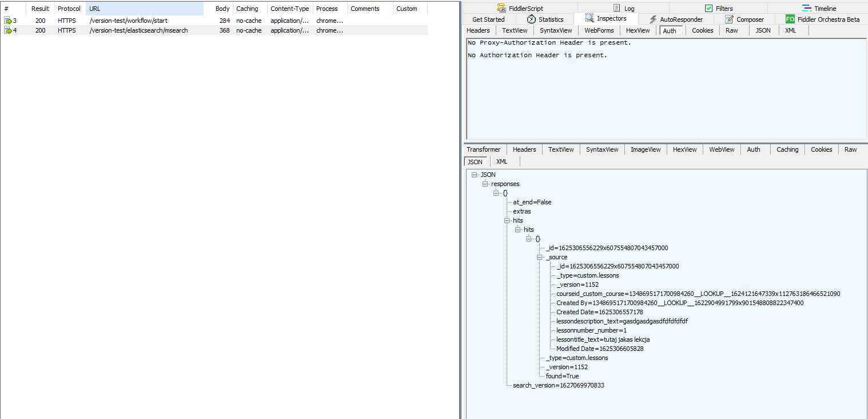Click the Inspectors magnifier icon
This screenshot has width=868, height=419.
click(x=589, y=18)
